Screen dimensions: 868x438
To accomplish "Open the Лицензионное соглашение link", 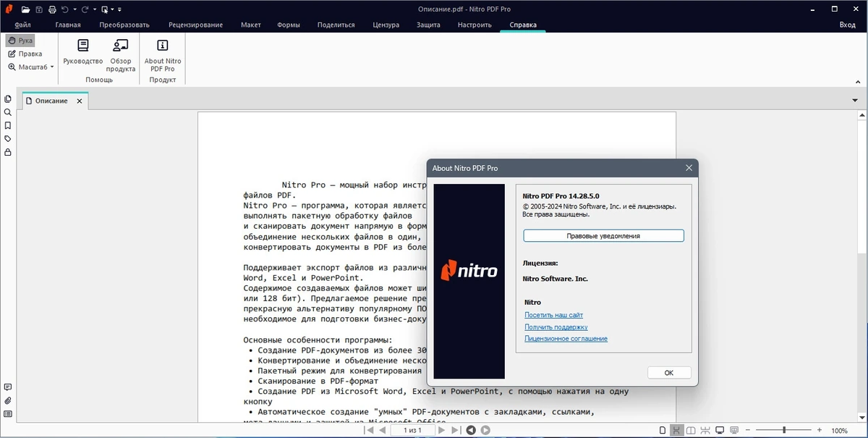I will (566, 338).
